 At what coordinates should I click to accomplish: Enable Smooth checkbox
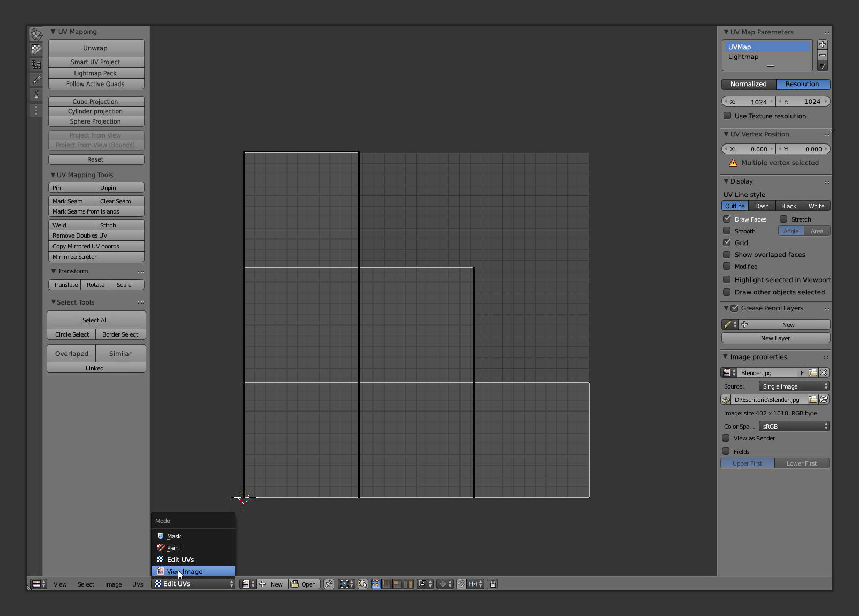(727, 231)
